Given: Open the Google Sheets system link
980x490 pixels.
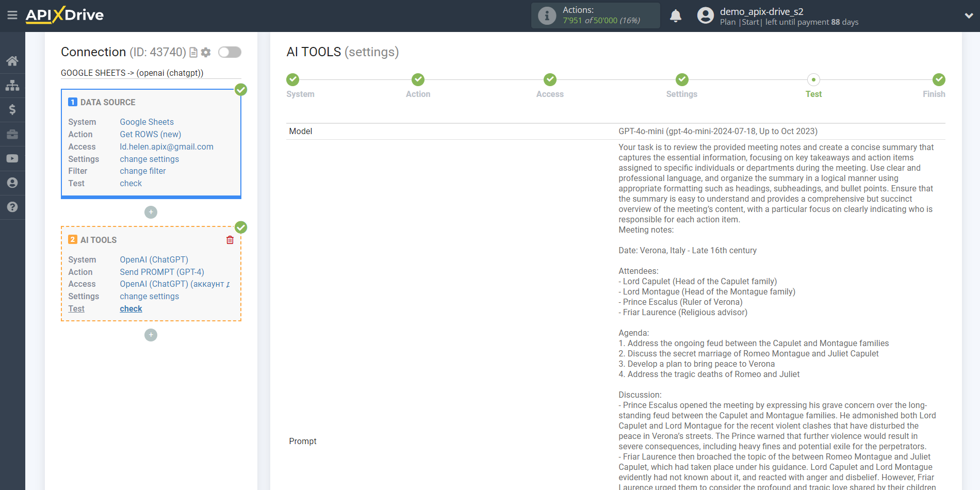Looking at the screenshot, I should (146, 122).
